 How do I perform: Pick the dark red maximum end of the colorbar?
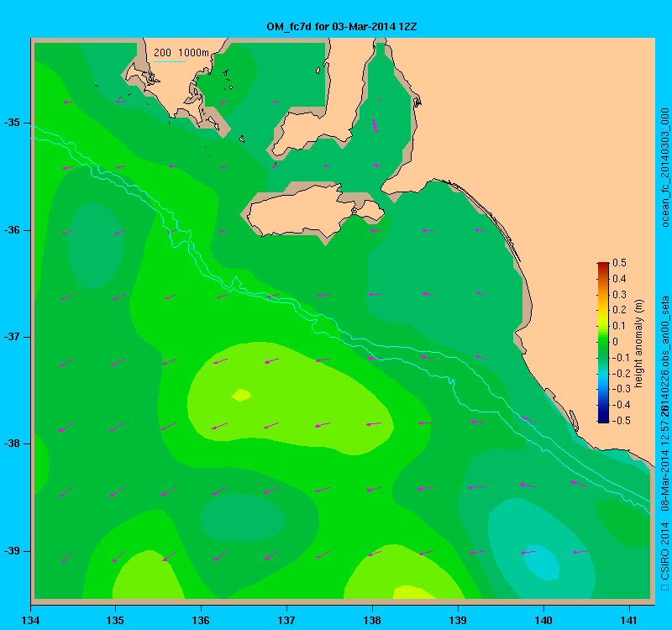pos(603,265)
